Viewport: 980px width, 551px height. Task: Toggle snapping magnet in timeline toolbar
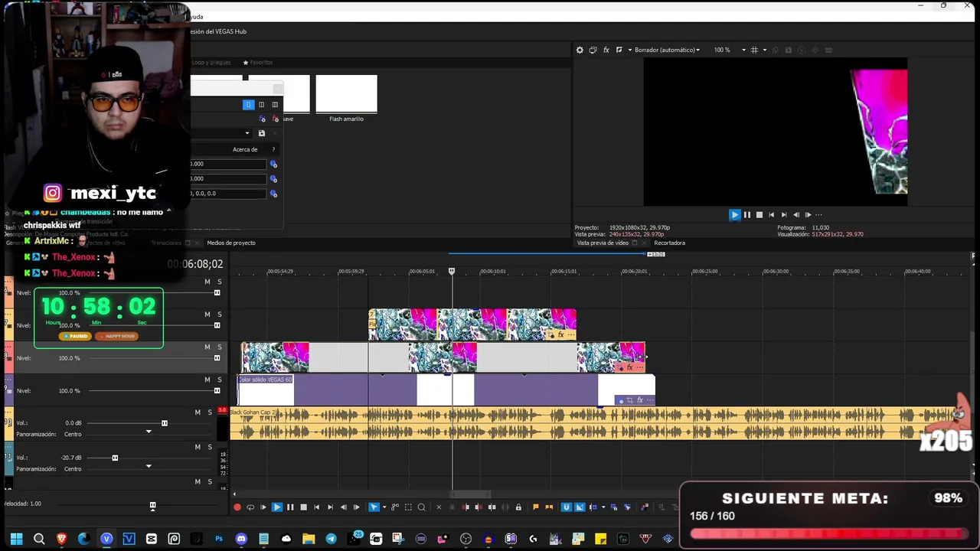pyautogui.click(x=567, y=507)
